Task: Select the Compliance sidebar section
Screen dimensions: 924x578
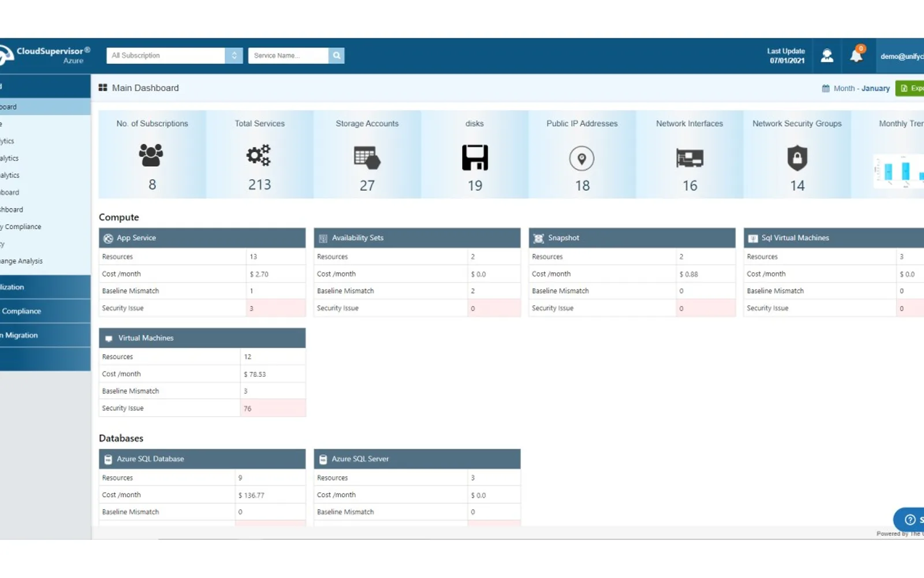Action: [44, 311]
